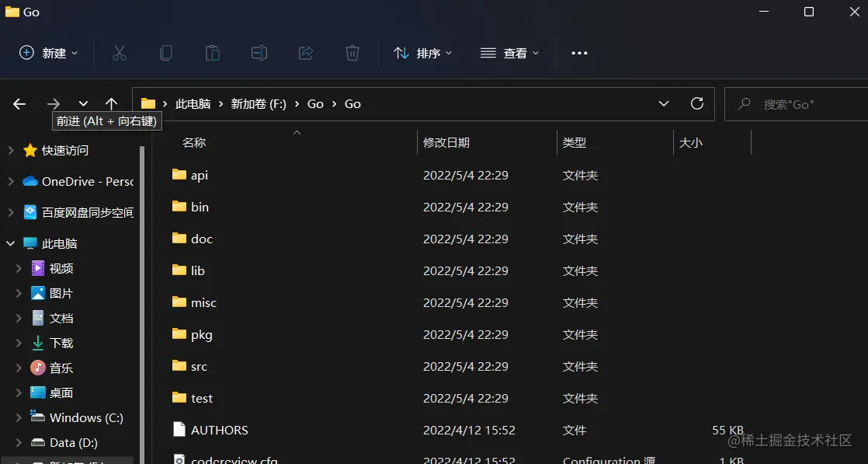Select the test folder
Screen dimensions: 868x464
pos(192,399)
